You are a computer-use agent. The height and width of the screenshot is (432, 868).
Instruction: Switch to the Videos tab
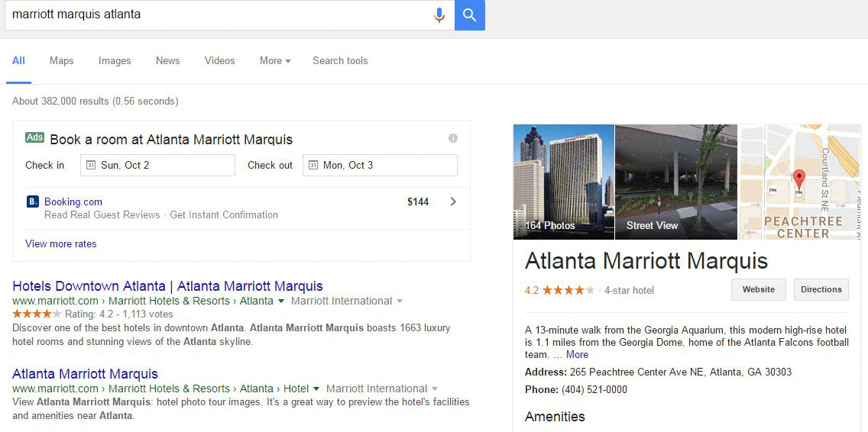[x=220, y=61]
